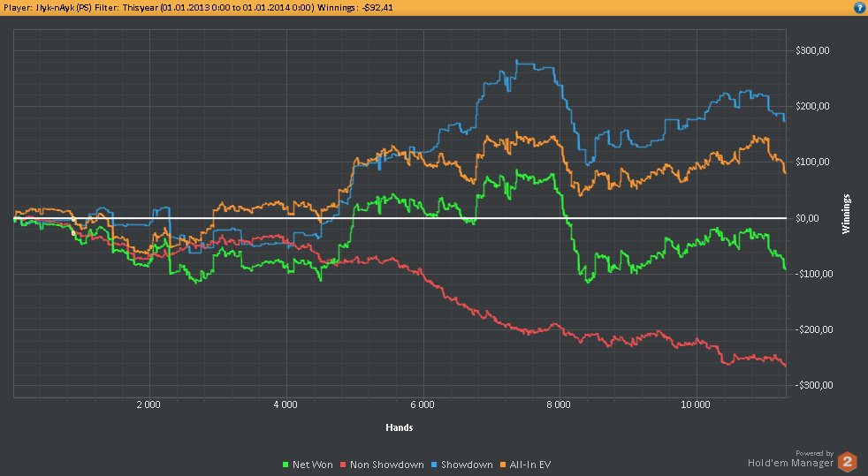This screenshot has width=868, height=476.
Task: Click the 6 000 hands axis label
Action: point(423,404)
